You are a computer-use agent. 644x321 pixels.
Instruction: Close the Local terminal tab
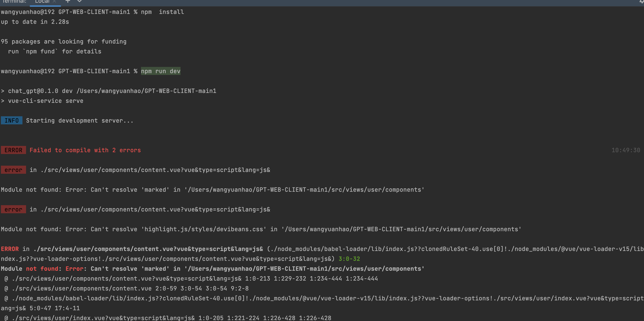[54, 2]
